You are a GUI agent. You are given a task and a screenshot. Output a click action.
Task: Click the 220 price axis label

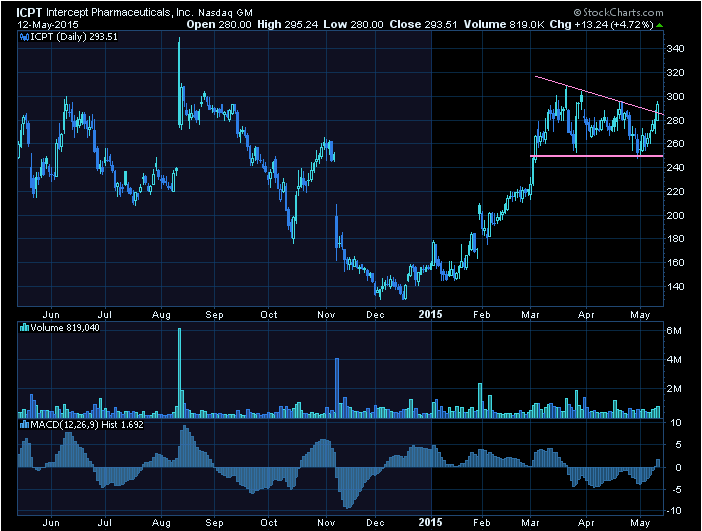[676, 192]
